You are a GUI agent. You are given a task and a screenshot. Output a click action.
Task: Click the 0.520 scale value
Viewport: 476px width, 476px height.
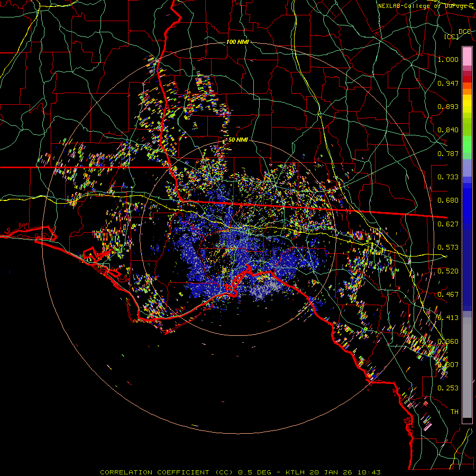tap(448, 271)
